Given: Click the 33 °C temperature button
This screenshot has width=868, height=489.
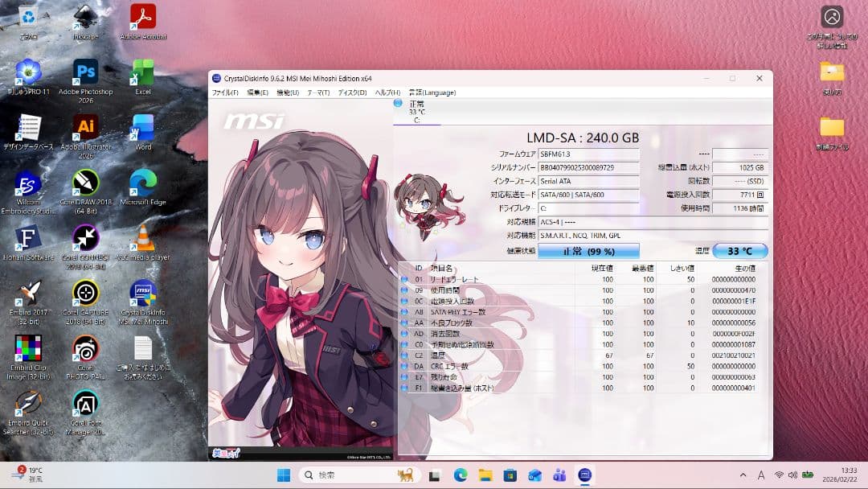Looking at the screenshot, I should [x=739, y=251].
